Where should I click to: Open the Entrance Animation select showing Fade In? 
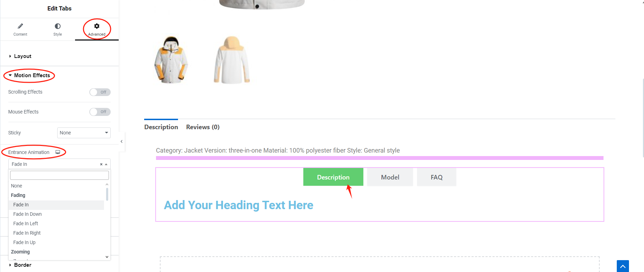(x=59, y=164)
